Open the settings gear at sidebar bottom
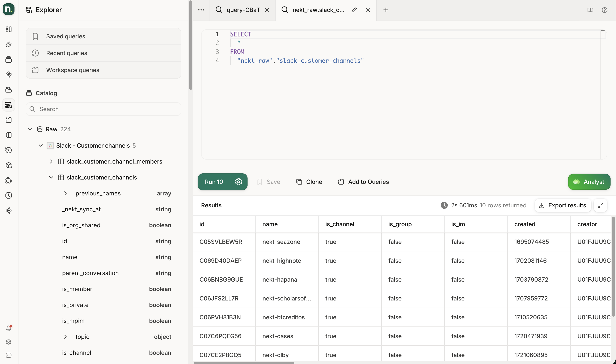This screenshot has height=364, width=616. point(9,342)
